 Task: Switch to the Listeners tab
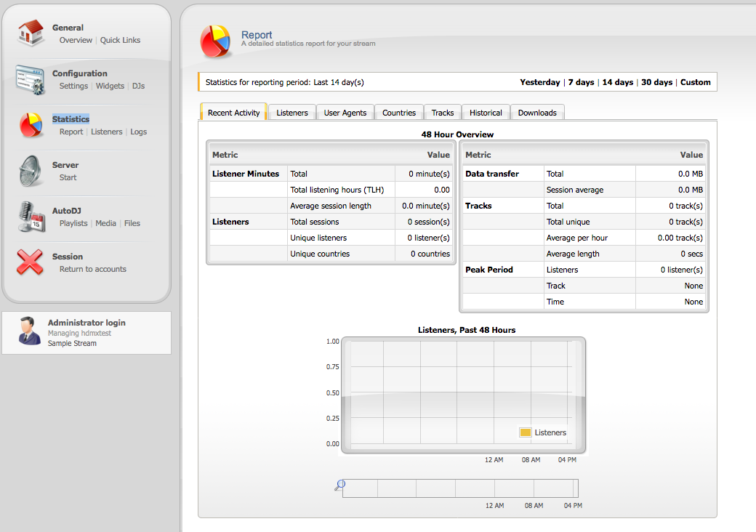click(292, 113)
